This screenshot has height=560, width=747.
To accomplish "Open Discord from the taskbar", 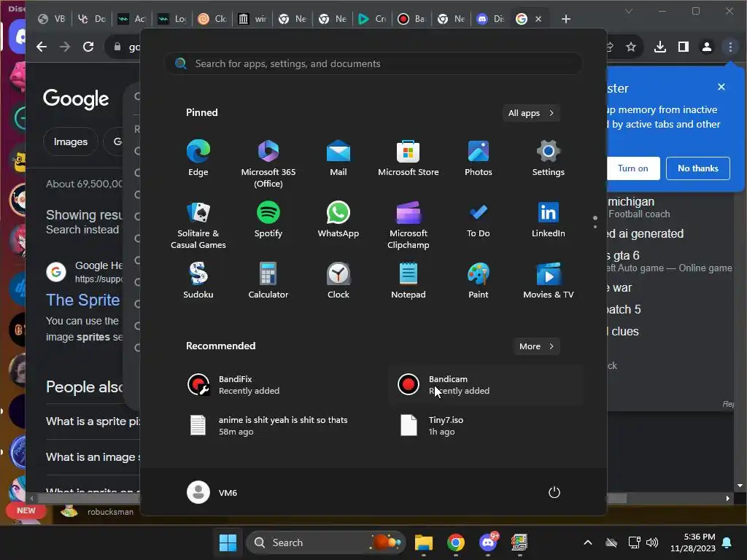I will [488, 542].
